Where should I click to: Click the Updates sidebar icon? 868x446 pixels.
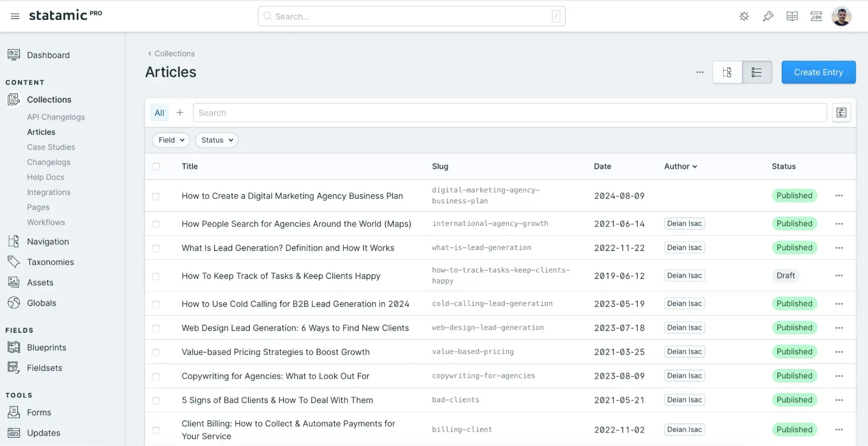click(14, 433)
